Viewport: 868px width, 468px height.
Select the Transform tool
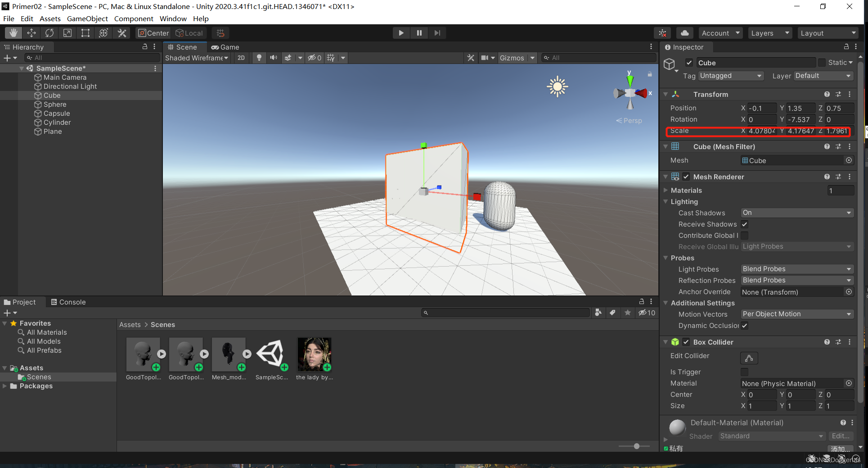click(x=103, y=33)
